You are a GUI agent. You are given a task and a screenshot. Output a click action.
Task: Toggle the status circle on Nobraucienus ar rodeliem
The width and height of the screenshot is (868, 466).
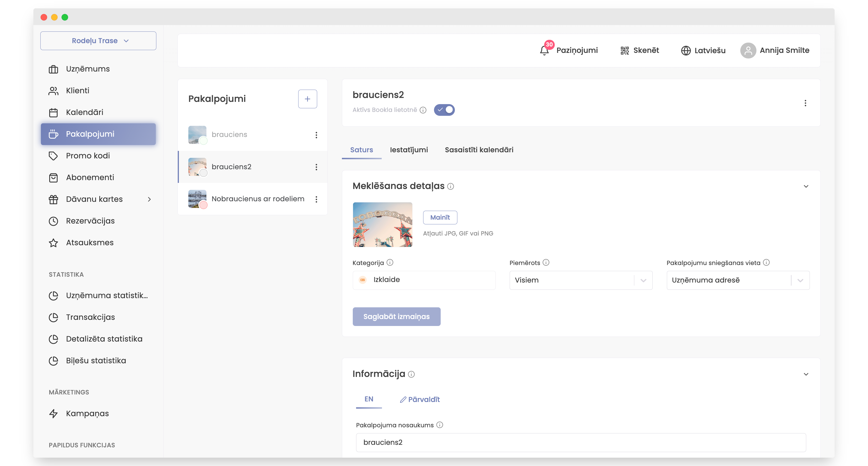pyautogui.click(x=203, y=204)
